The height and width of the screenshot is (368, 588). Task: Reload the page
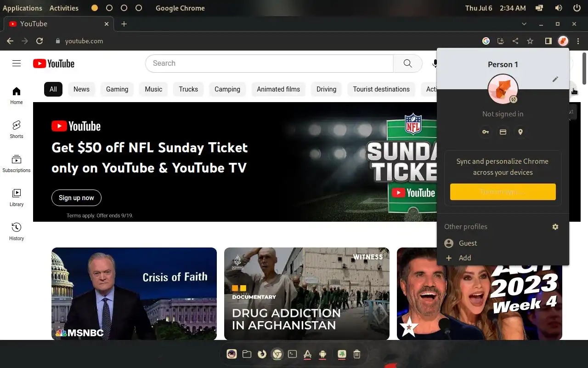point(40,41)
